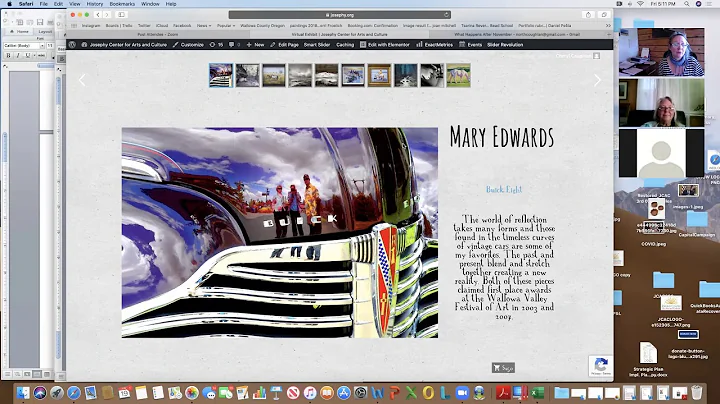Click the josephy.org address bar
The image size is (720, 404).
tap(339, 15)
